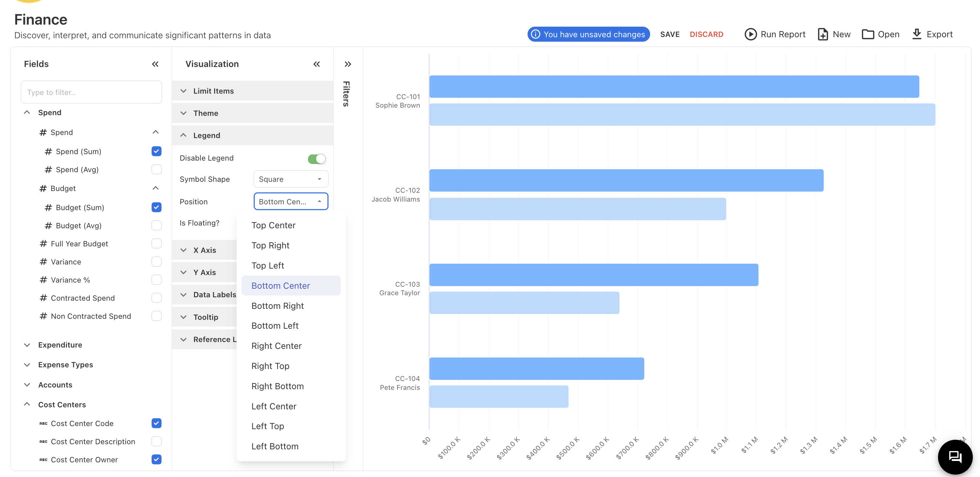Viewport: 980px width, 477px height.
Task: Expand the Expenditure field group
Action: coord(60,344)
